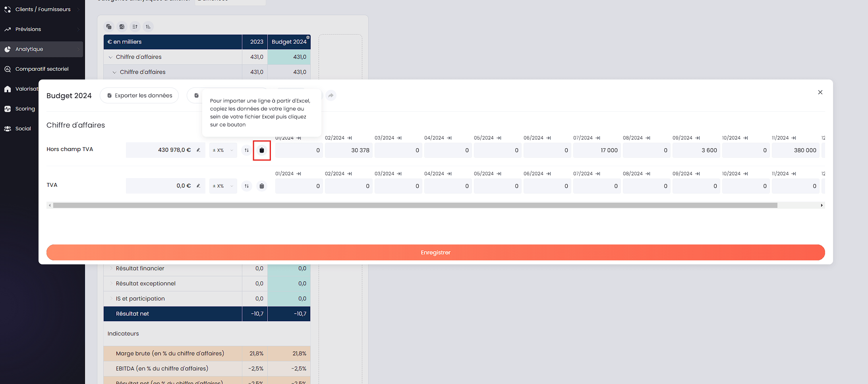Close the Budget 2024 dialog
868x384 pixels.
pyautogui.click(x=820, y=92)
